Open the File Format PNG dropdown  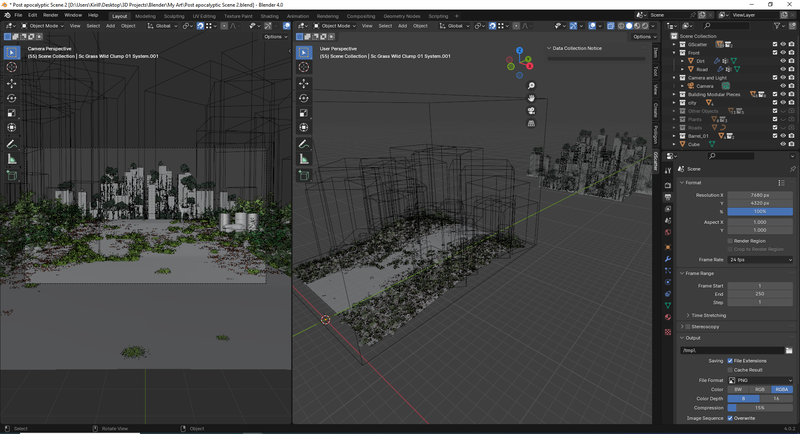pyautogui.click(x=759, y=380)
